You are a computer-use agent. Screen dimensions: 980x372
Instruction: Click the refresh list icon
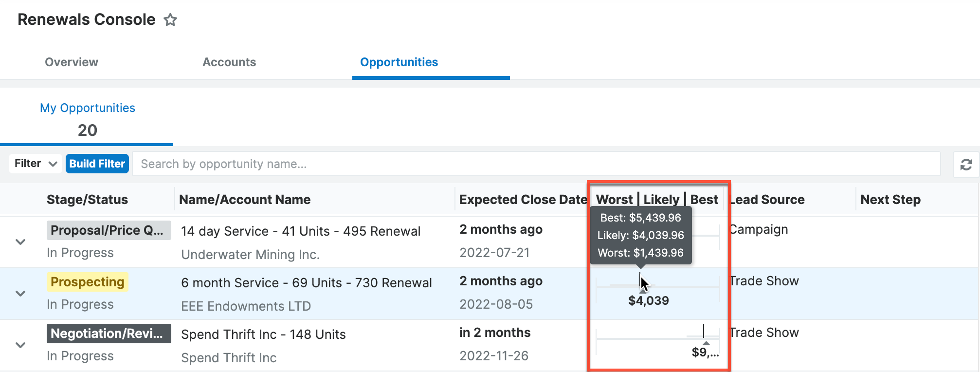coord(966,165)
